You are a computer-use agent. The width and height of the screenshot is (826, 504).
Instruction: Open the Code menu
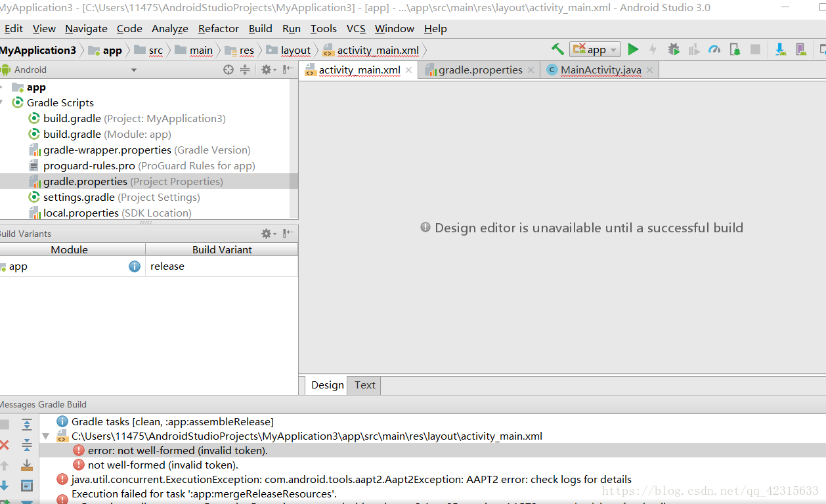tap(129, 29)
